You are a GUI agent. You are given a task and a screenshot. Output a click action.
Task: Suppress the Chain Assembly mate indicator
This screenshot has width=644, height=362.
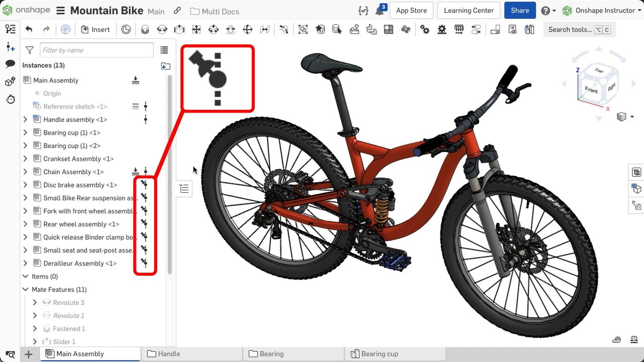click(145, 172)
